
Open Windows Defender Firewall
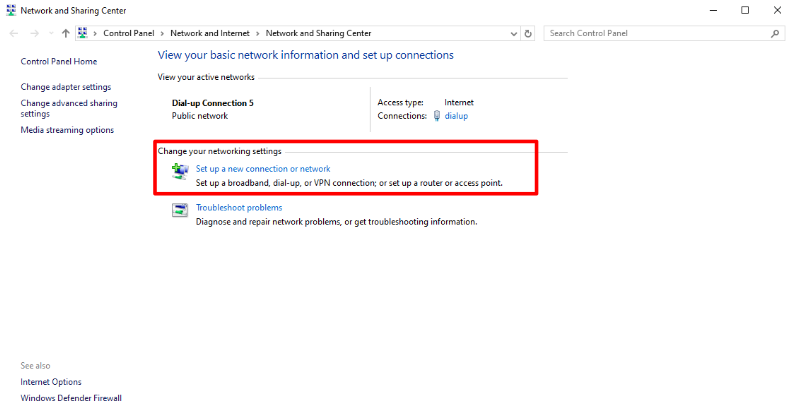71,398
